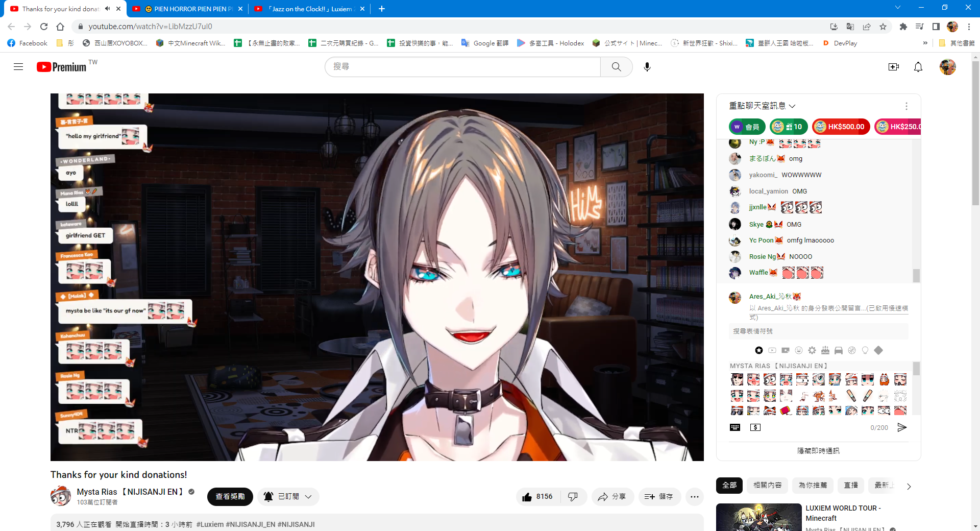Open the Super Chat dollar icon
Screen dimensions: 980x531
755,427
